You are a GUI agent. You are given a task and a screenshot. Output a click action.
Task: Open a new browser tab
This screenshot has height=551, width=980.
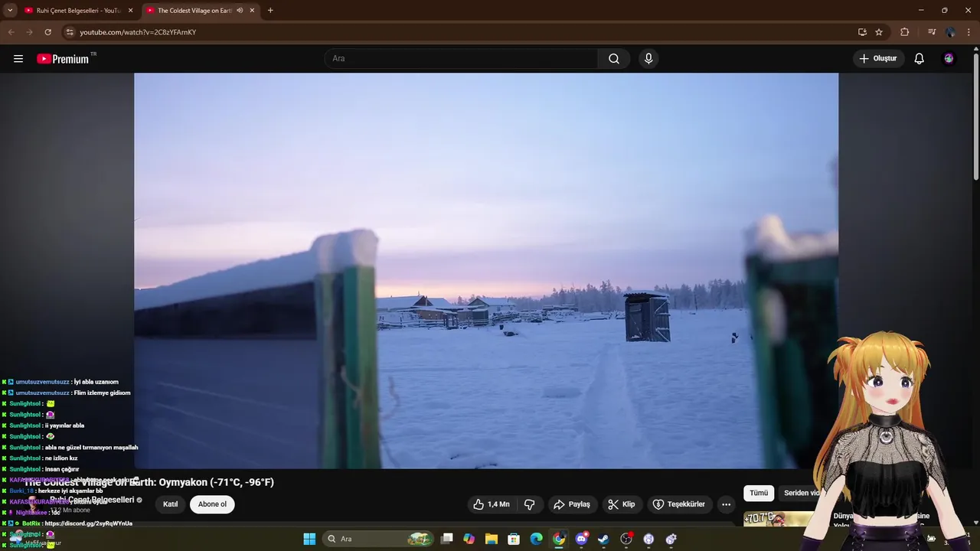(x=270, y=11)
